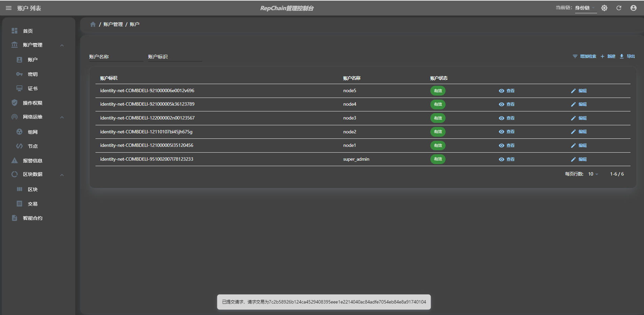Open theme brightness settings icon
The height and width of the screenshot is (315, 644).
[604, 8]
